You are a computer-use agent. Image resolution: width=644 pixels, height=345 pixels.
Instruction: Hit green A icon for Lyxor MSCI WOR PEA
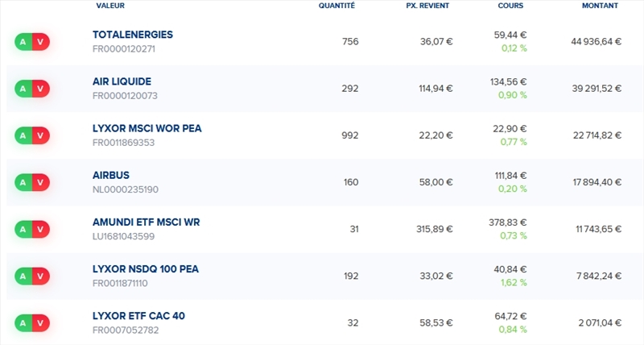[23, 135]
